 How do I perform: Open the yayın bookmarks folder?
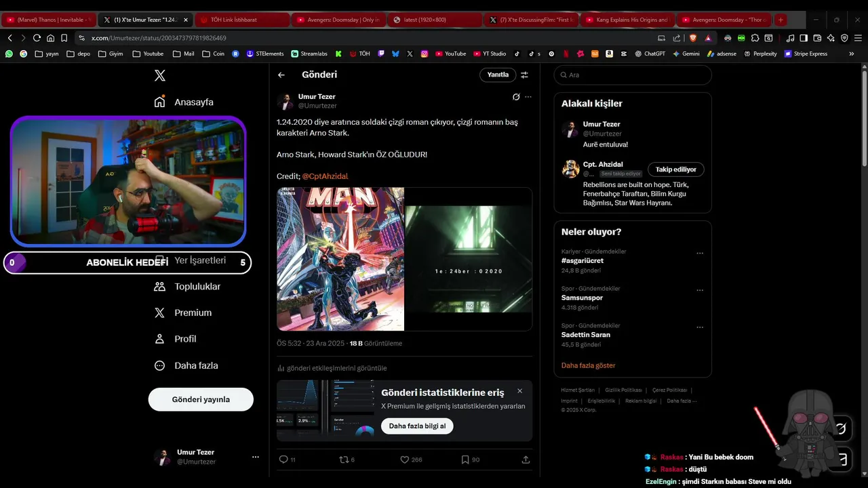(x=47, y=54)
